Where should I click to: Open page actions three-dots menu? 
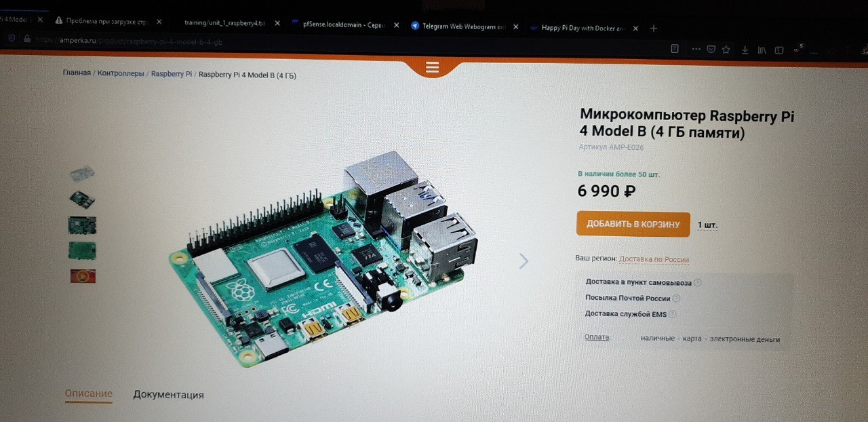pyautogui.click(x=696, y=49)
